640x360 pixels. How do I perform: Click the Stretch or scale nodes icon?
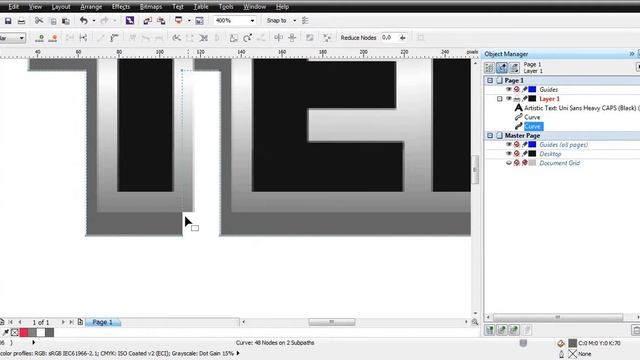tap(234, 38)
